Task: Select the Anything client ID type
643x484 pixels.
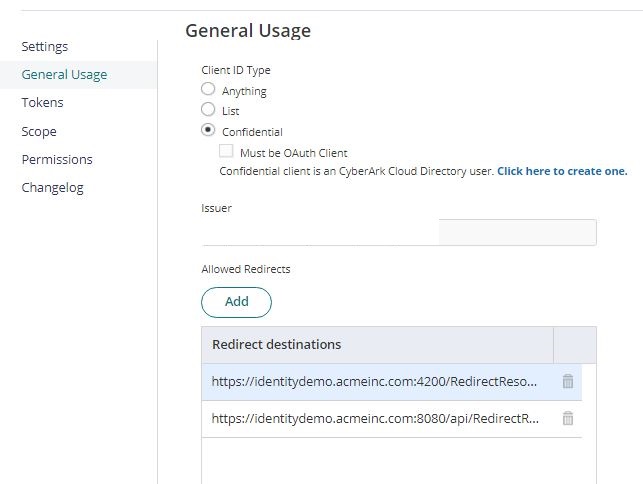Action: 208,90
